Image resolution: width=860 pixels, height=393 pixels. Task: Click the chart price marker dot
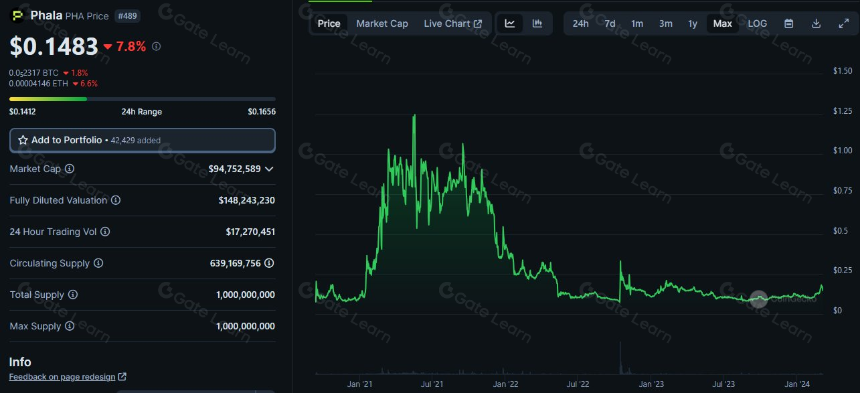[759, 299]
